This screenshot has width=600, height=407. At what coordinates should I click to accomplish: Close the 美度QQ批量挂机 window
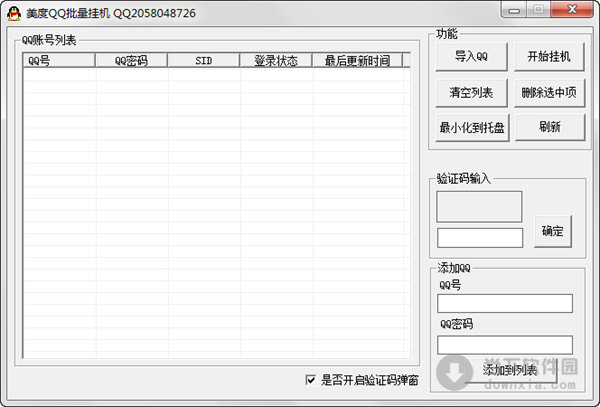(x=572, y=10)
